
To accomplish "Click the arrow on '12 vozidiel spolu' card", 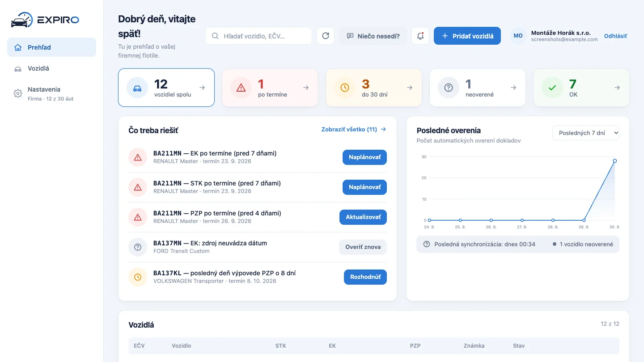I will (202, 88).
